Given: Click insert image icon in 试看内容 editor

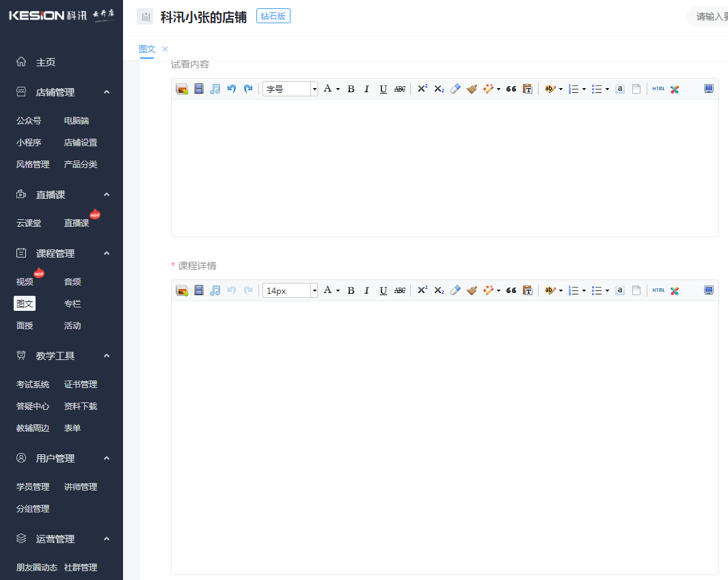Looking at the screenshot, I should (x=182, y=89).
